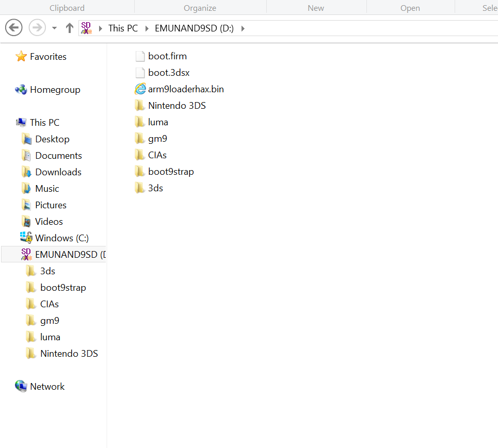
Task: Click the 3ds folder icon in file list
Action: tap(139, 188)
